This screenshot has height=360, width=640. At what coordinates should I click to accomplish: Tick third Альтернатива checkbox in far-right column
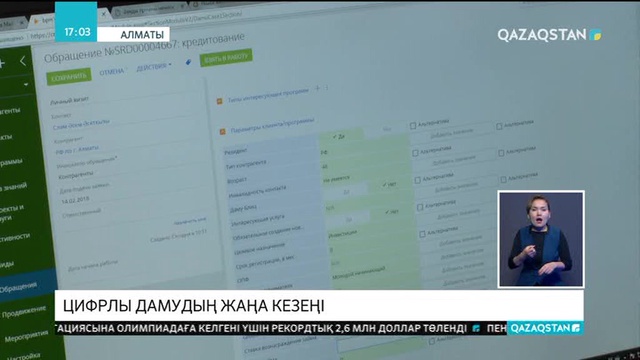coord(503,179)
